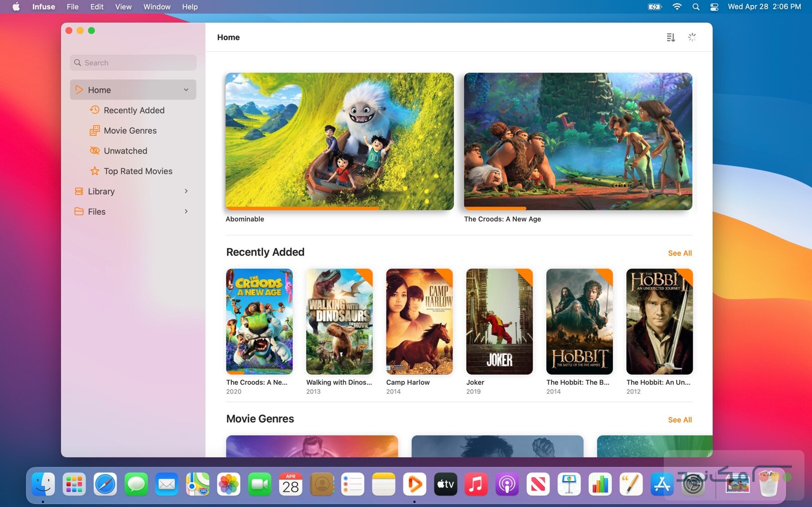The width and height of the screenshot is (812, 507).
Task: Open the Recently Added section in sidebar
Action: click(133, 110)
